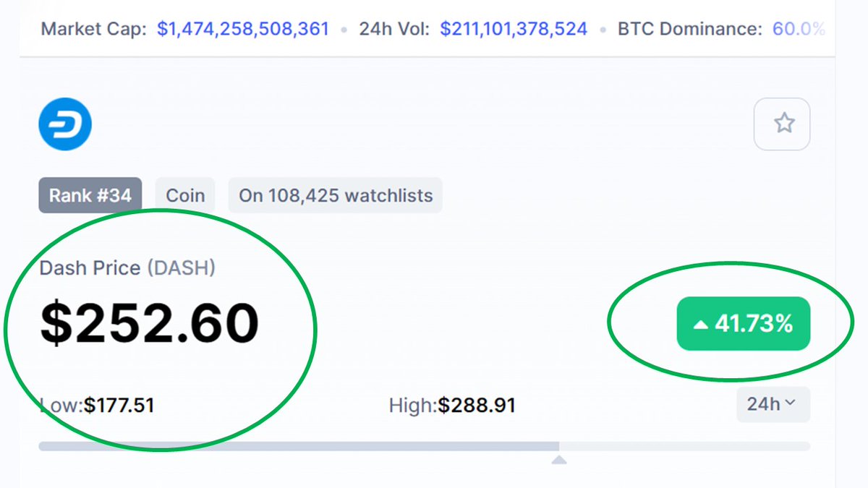Click the 24h Vol label
The height and width of the screenshot is (488, 868).
(395, 29)
